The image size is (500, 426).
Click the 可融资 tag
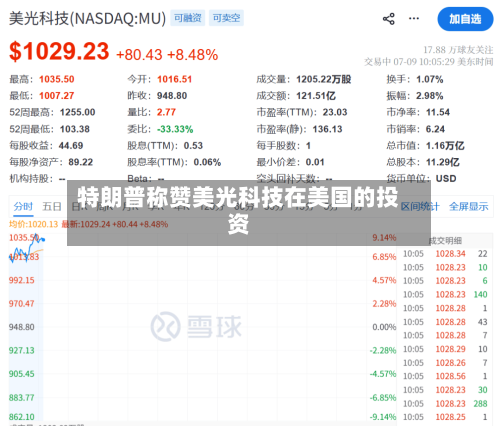coord(188,18)
